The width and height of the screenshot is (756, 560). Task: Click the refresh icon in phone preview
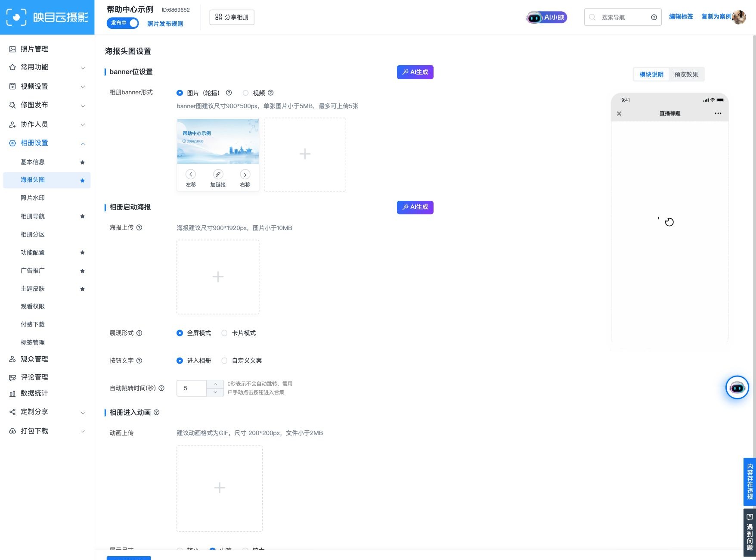(x=669, y=222)
